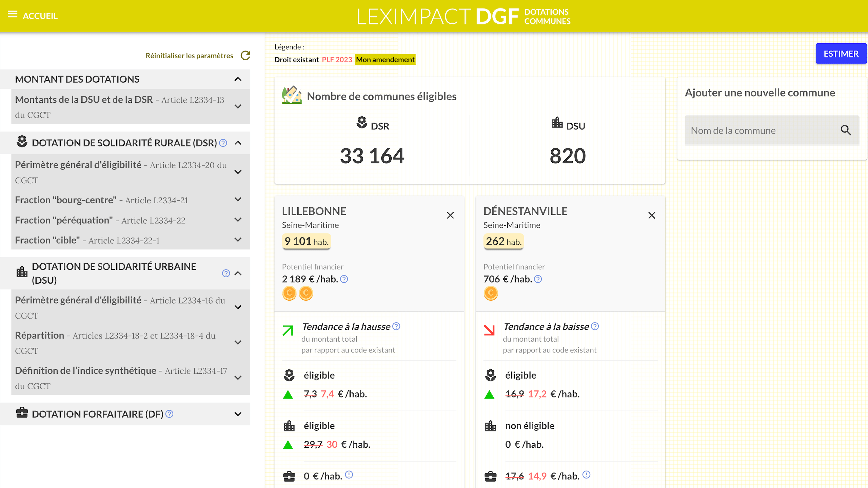
Task: Select the Mon amendement legend entry
Action: coord(385,59)
